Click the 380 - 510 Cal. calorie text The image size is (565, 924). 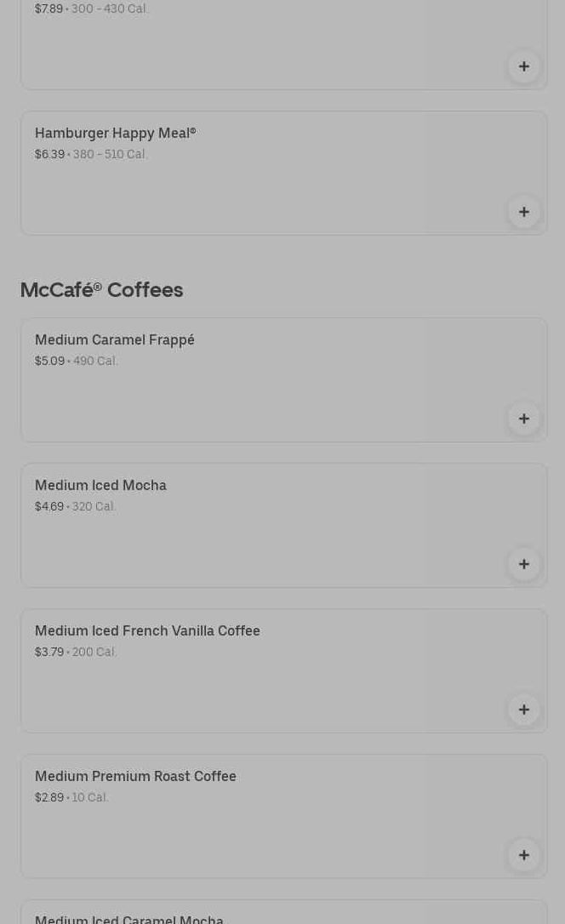[110, 154]
